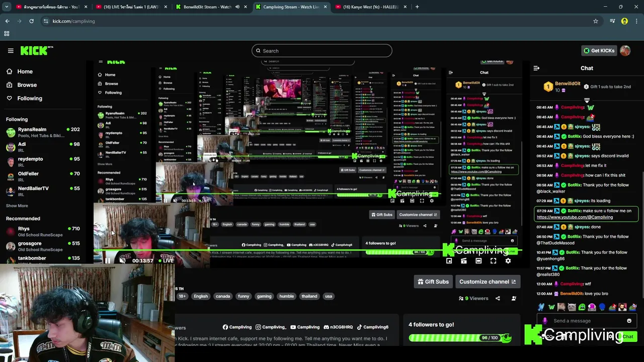Viewport: 644px width, 362px height.
Task: Reload the page
Action: (31, 21)
